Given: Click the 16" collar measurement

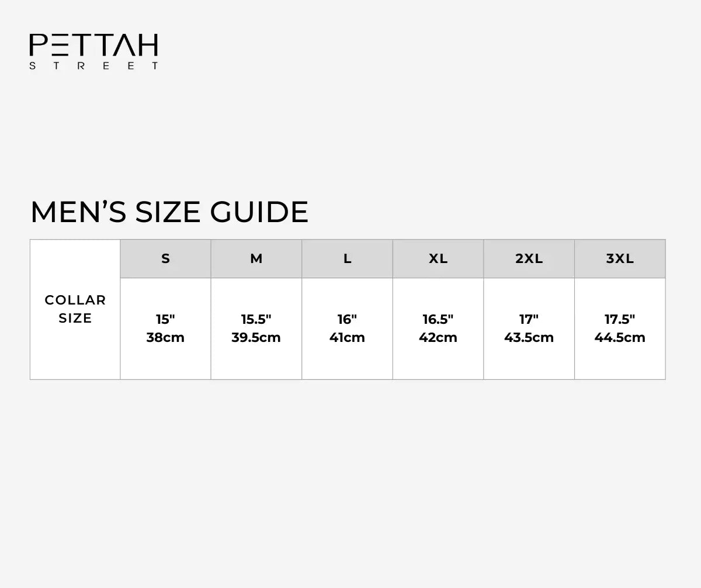Looking at the screenshot, I should tap(347, 319).
